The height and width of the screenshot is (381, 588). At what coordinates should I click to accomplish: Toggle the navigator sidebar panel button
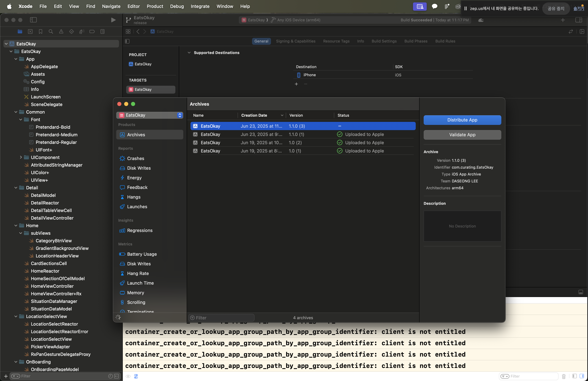point(33,20)
